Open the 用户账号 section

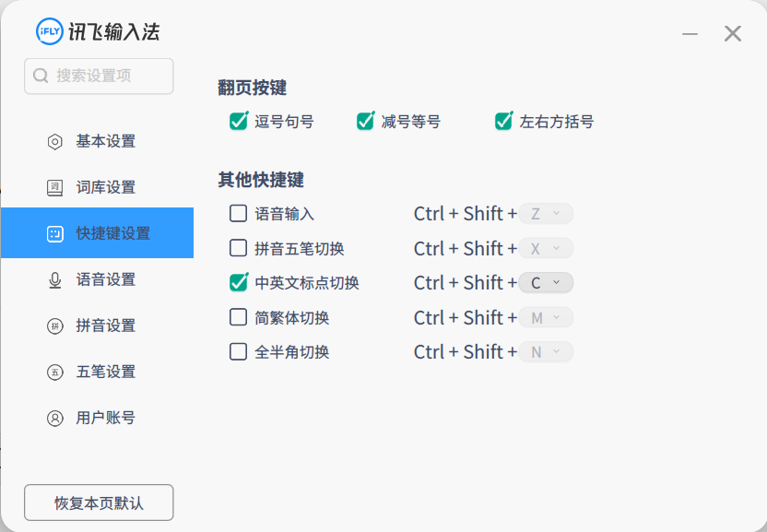tap(105, 419)
